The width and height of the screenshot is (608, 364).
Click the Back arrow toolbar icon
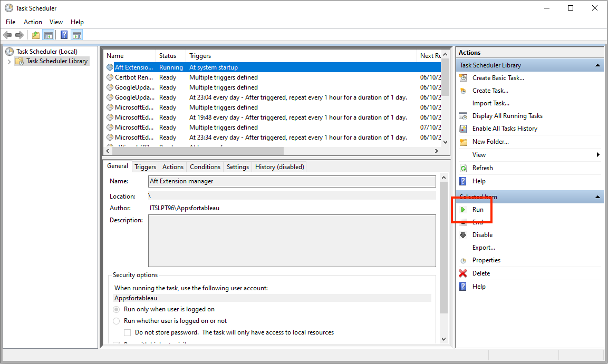click(x=7, y=35)
